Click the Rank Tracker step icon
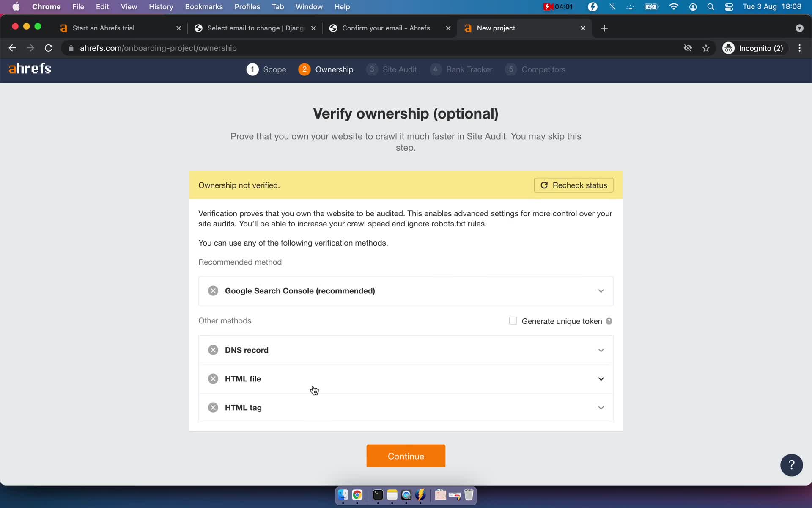The image size is (812, 508). click(x=436, y=69)
